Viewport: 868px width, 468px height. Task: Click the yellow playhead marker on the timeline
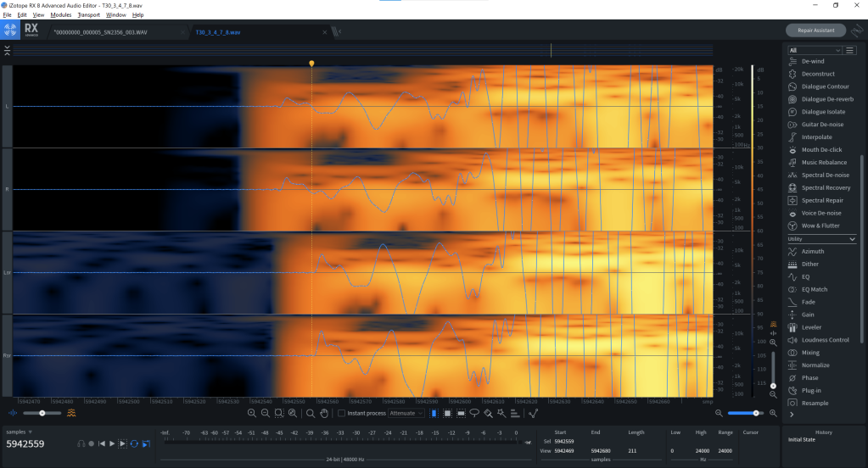[x=311, y=64]
